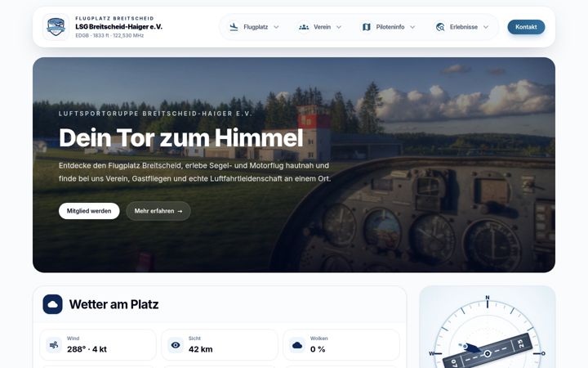
Task: Click the wind direction arrow on the compass
Action: [x=470, y=348]
